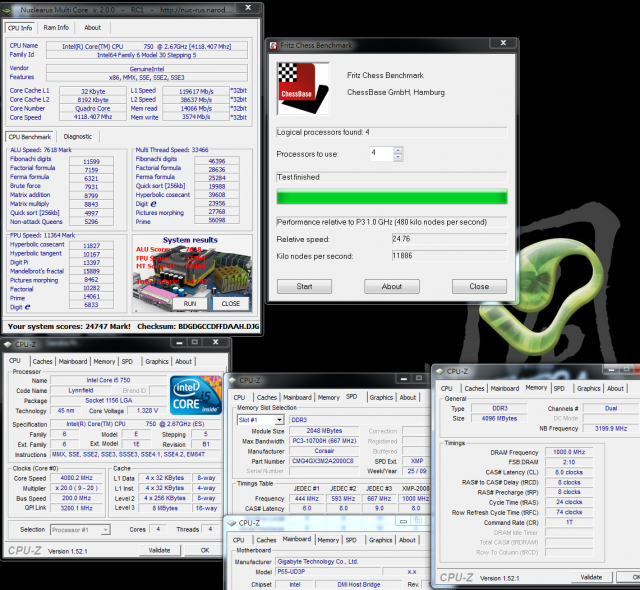Click the QPI Link 3200.1 MHz field
The width and height of the screenshot is (640, 590).
click(x=76, y=508)
